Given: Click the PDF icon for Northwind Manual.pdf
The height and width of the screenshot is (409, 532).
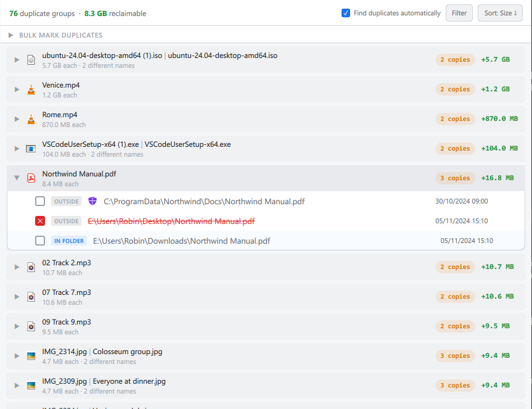Looking at the screenshot, I should click(x=31, y=178).
